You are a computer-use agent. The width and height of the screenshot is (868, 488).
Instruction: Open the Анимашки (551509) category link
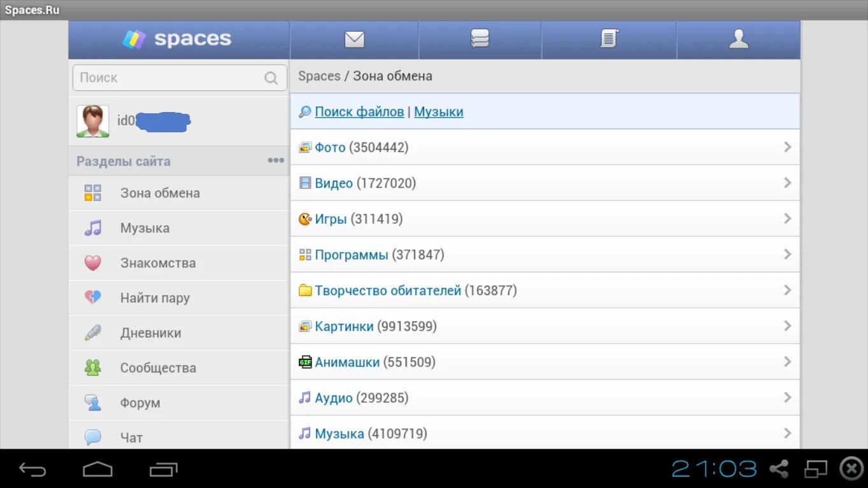(375, 362)
